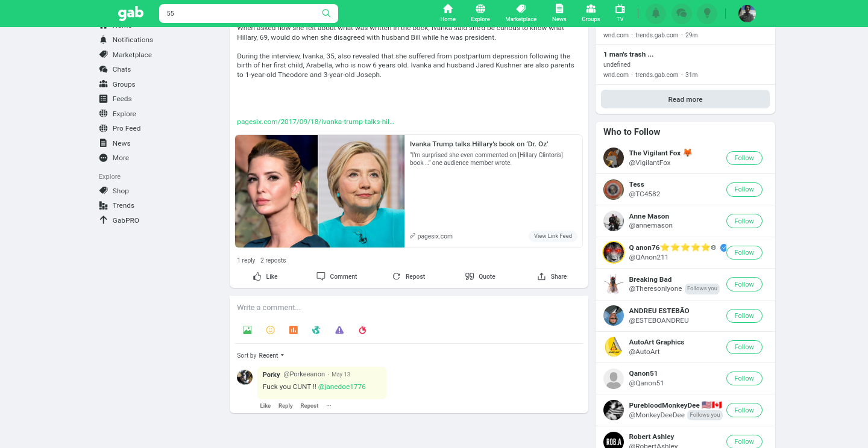Like the post
The width and height of the screenshot is (868, 448).
(265, 276)
